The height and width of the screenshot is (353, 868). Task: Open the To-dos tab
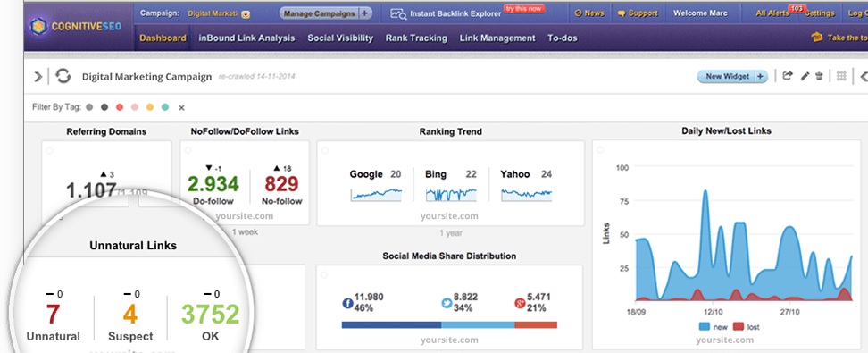[563, 38]
